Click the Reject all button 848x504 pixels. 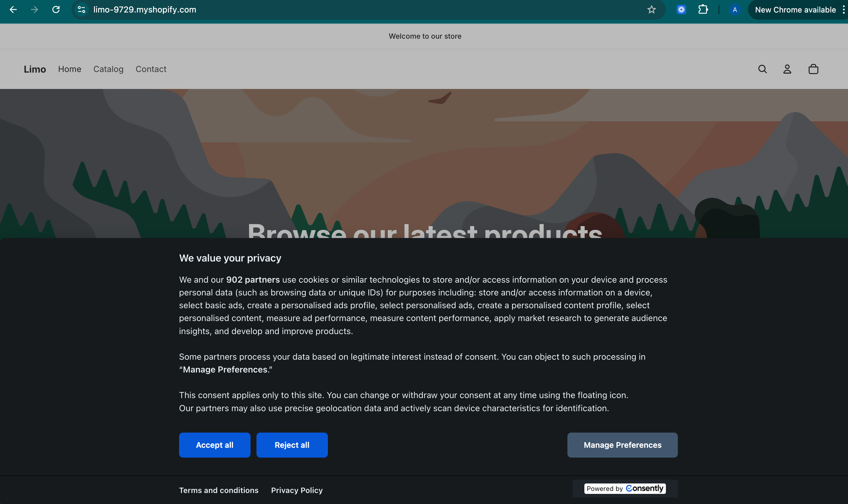[x=292, y=445]
